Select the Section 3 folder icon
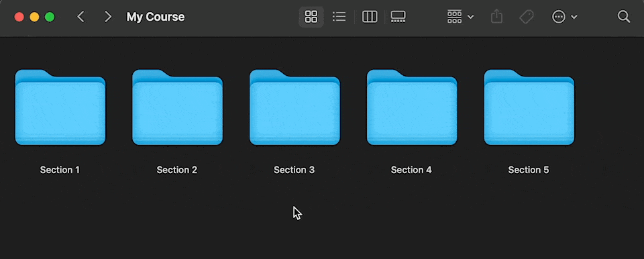Image resolution: width=644 pixels, height=259 pixels. (294, 107)
